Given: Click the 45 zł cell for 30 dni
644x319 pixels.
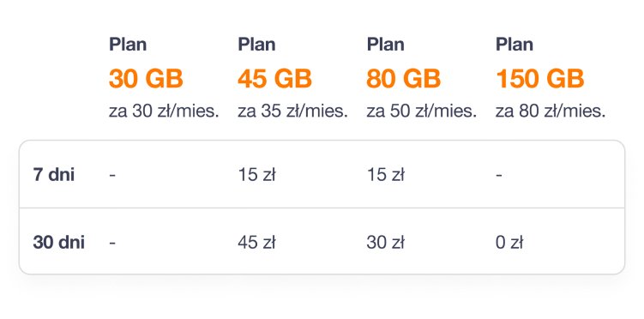Looking at the screenshot, I should click(256, 243).
